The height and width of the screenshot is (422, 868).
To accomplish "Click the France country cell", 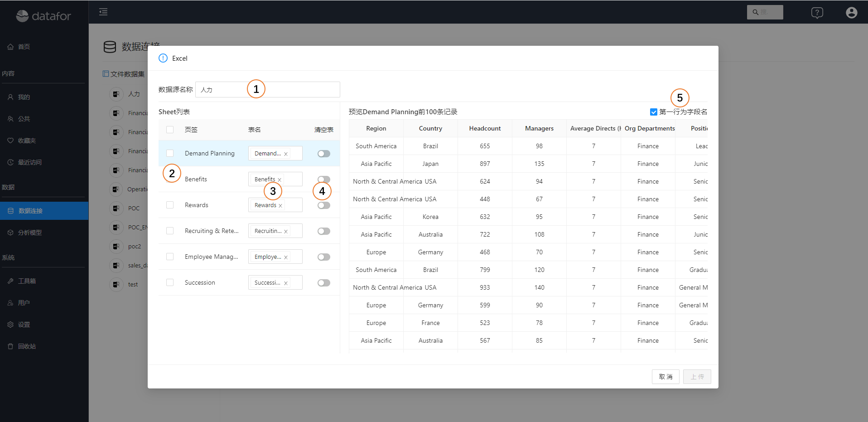I will [430, 323].
